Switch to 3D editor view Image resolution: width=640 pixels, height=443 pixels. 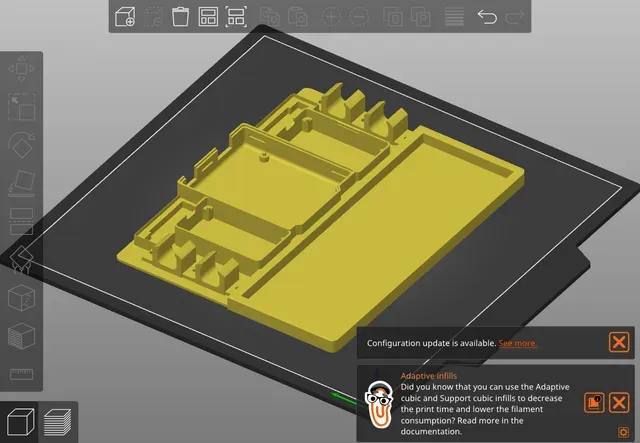tap(20, 422)
